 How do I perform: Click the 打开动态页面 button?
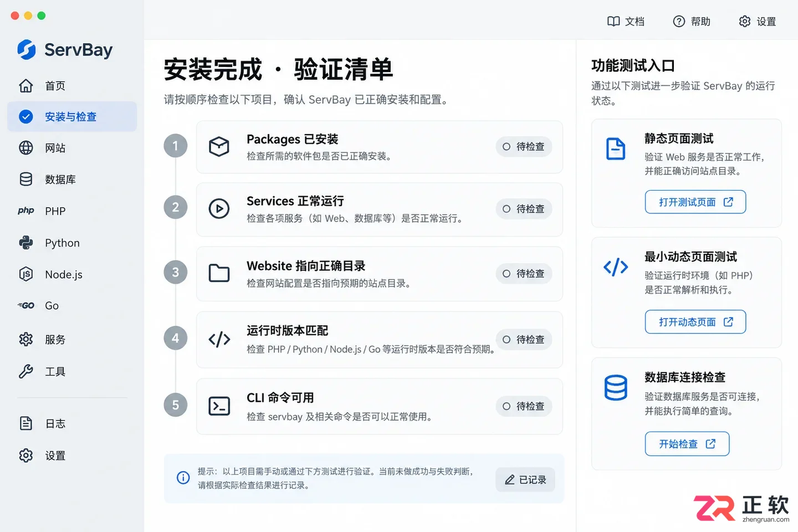(x=695, y=322)
